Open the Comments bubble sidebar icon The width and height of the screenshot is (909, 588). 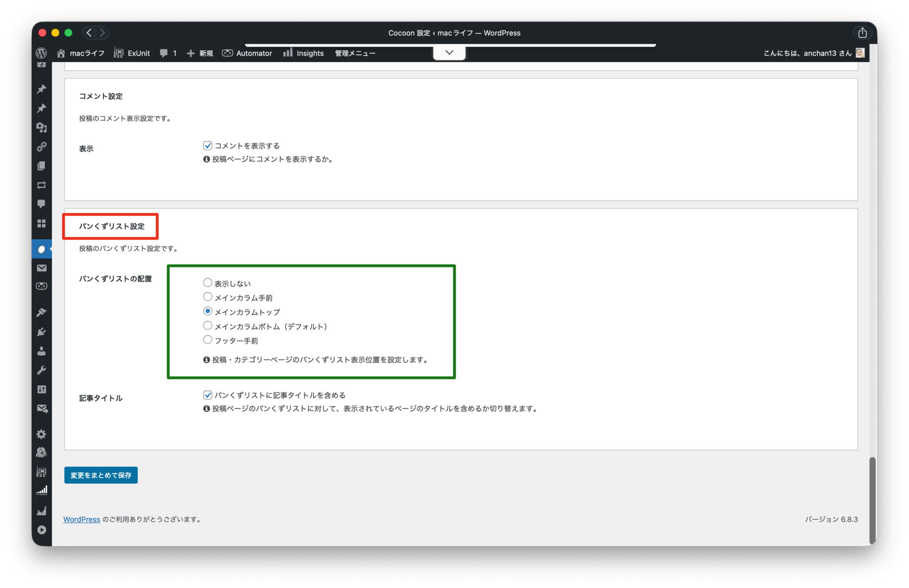click(41, 204)
